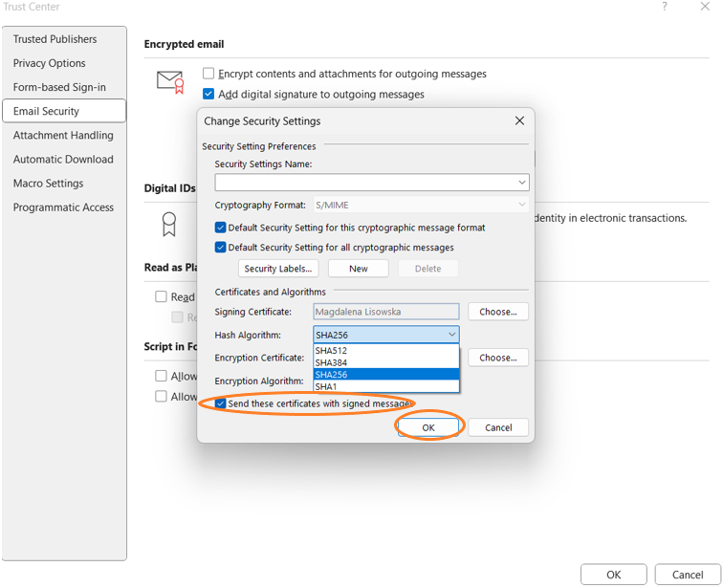Click the encrypted email envelope icon
723x588 pixels.
[170, 82]
